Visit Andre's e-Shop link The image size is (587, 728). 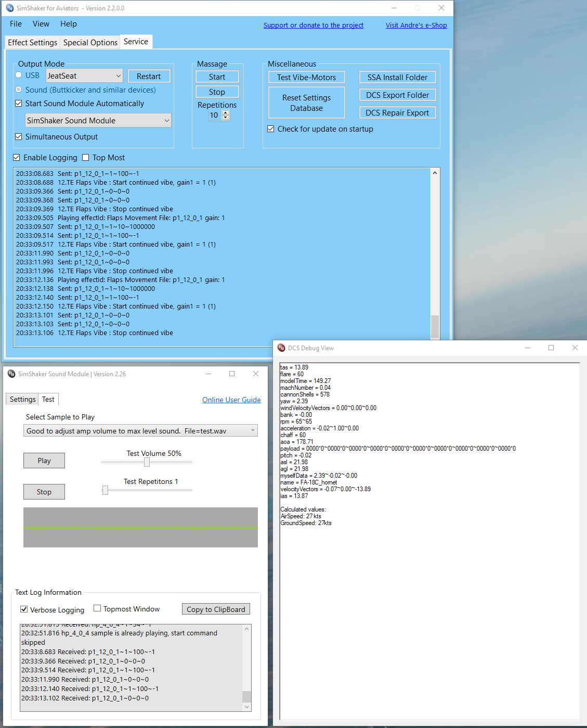[x=416, y=25]
